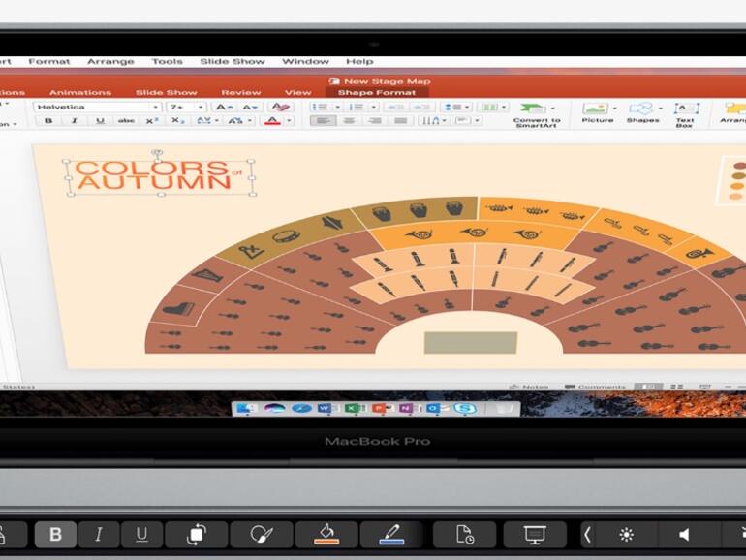The image size is (746, 560).
Task: Click the Picture icon in the ribbon
Action: [595, 109]
